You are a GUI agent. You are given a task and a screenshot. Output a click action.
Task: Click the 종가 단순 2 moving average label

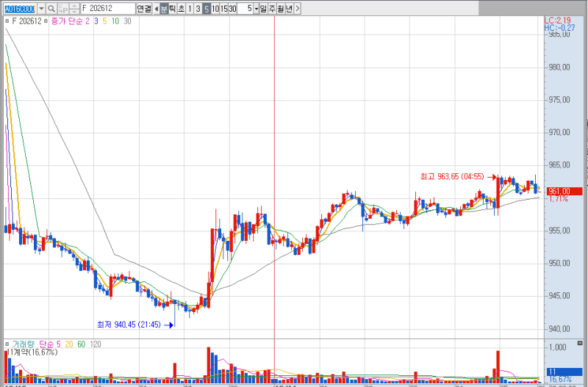point(70,21)
